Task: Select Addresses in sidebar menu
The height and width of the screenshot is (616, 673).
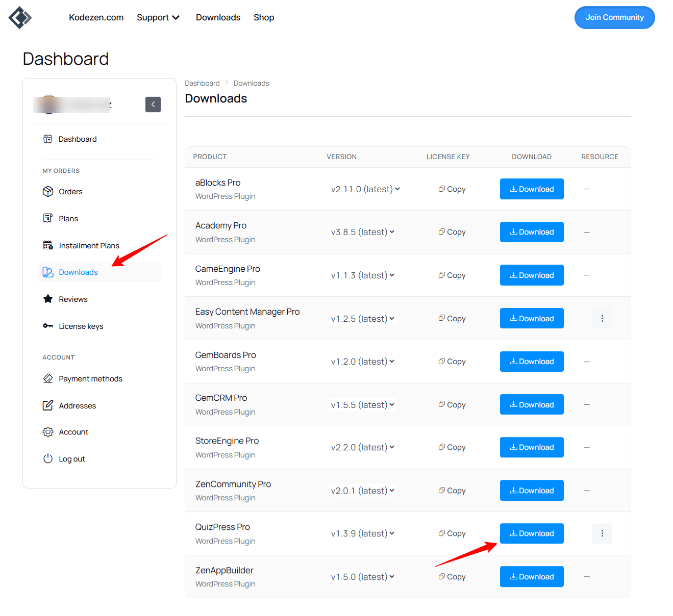Action: click(x=99, y=406)
